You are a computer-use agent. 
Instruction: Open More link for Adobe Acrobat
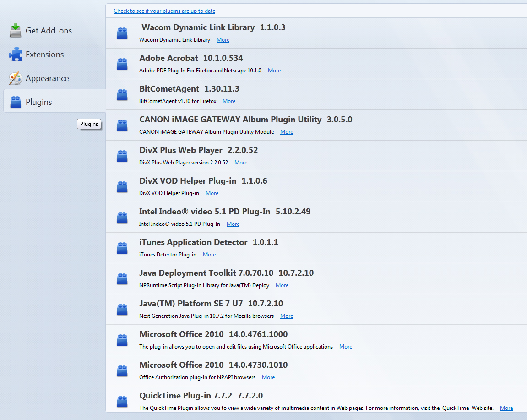pyautogui.click(x=274, y=70)
